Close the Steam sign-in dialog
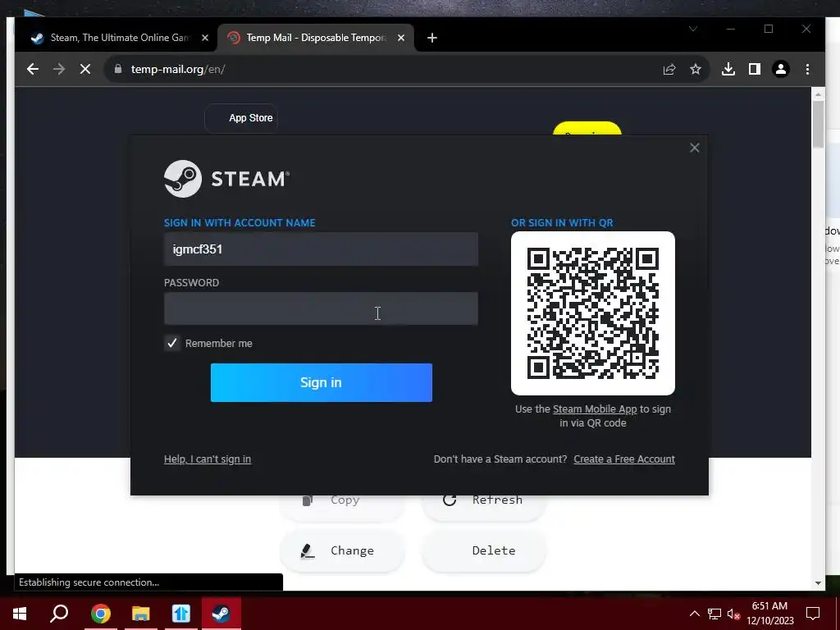Screen dimensions: 840x630 694,148
